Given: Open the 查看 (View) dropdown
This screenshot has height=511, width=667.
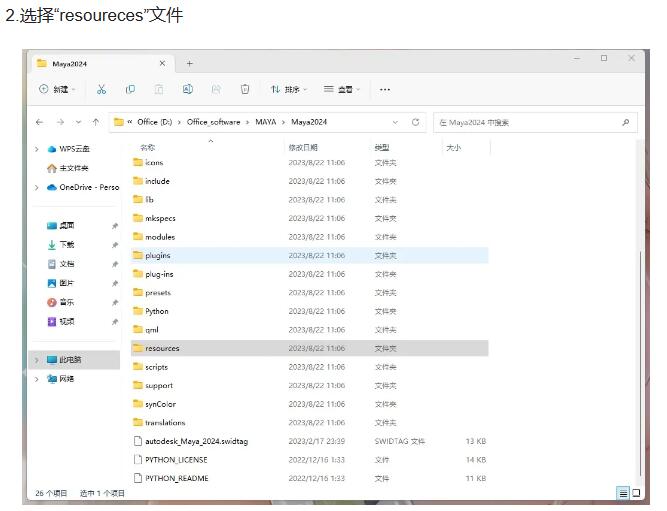Looking at the screenshot, I should point(342,90).
